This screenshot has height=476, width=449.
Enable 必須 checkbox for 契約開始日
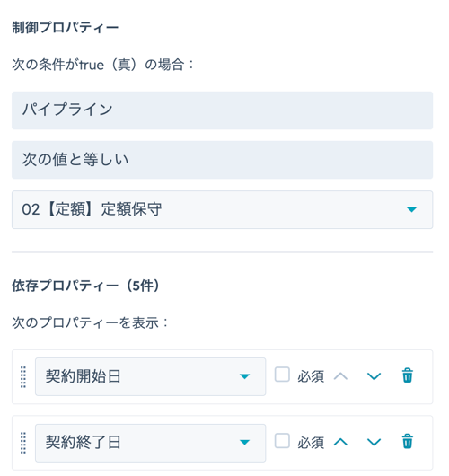282,375
